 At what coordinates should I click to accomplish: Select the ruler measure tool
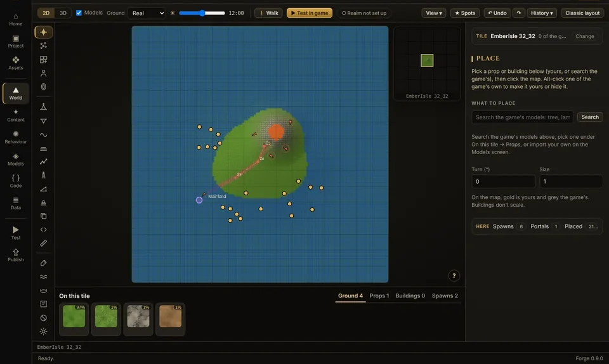point(44,244)
